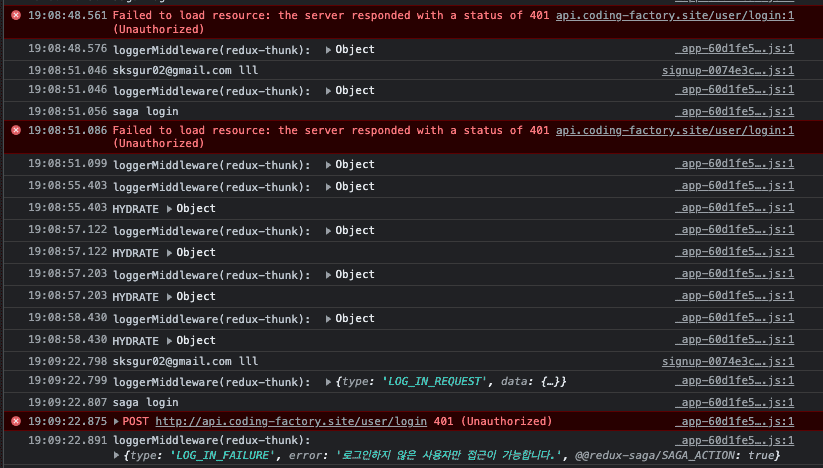
Task: Click the error icon beside the POST request
Action: click(16, 421)
